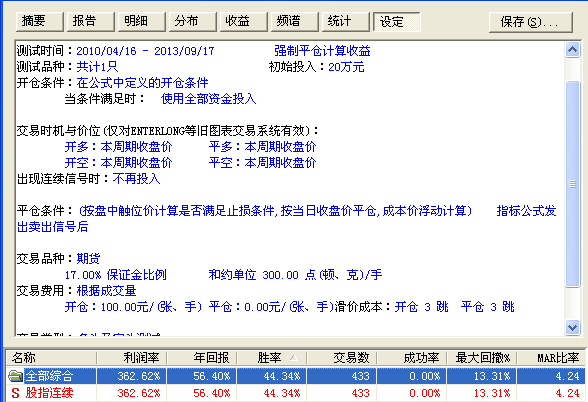Sort by 年回报 column header
This screenshot has height=402, width=588.
pyautogui.click(x=202, y=358)
